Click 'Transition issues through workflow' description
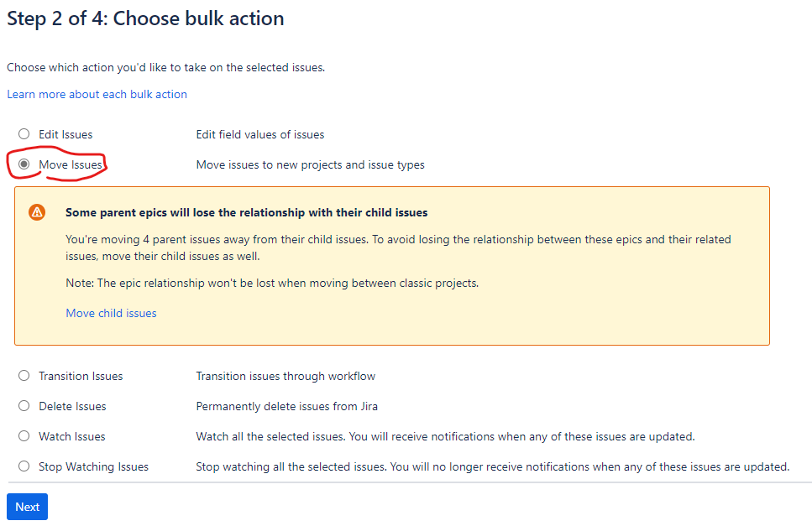 [x=286, y=376]
